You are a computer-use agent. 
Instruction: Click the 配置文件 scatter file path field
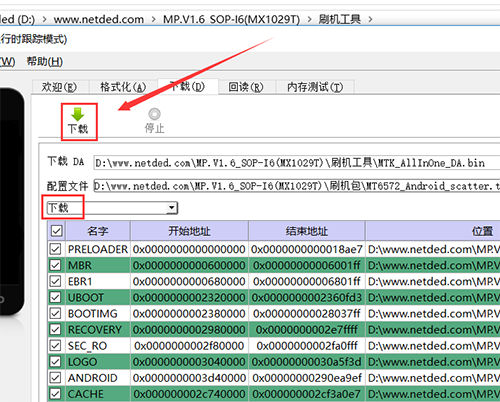pyautogui.click(x=297, y=186)
